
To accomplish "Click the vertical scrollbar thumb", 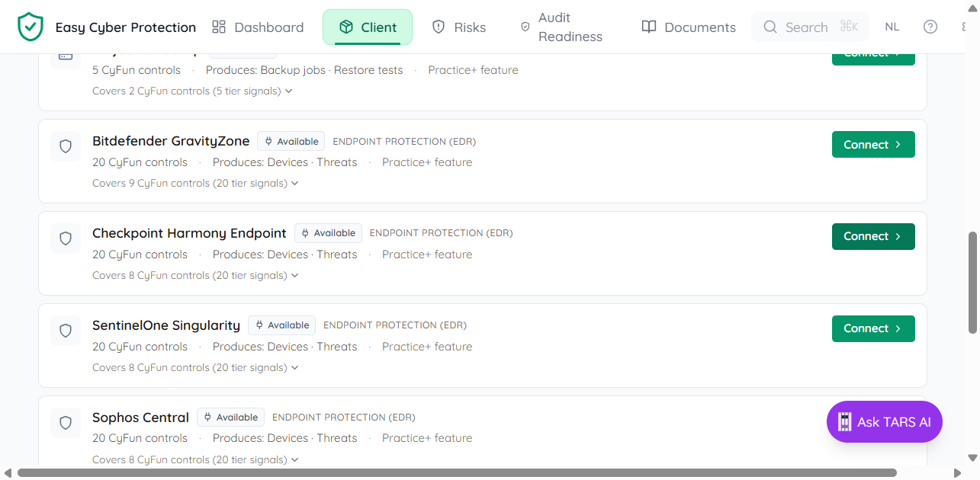I will (x=973, y=282).
